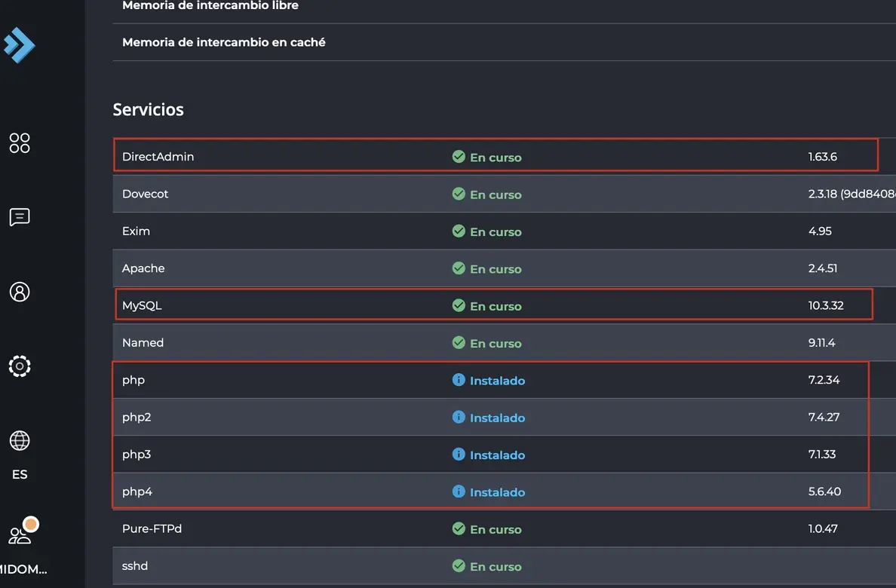Screen dimensions: 896x588
Task: Select the php service name
Action: coord(133,381)
